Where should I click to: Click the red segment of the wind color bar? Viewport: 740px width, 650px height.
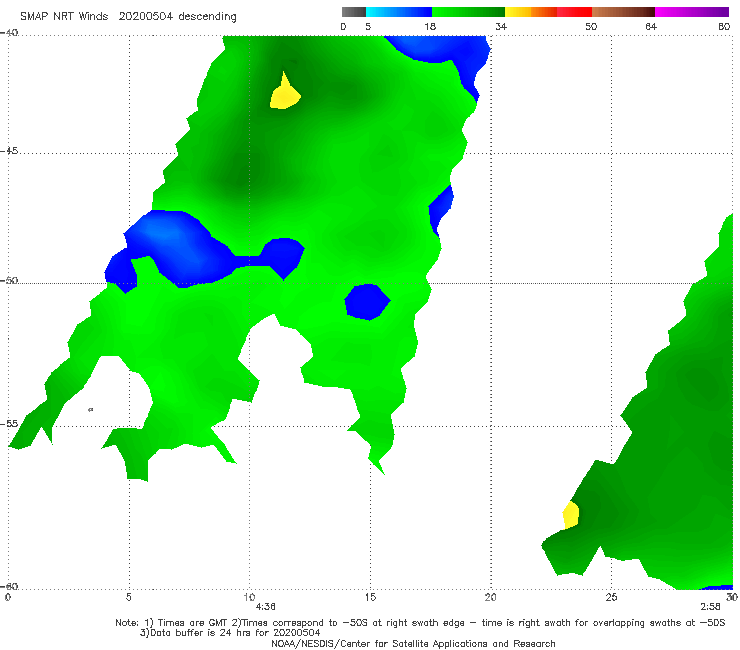click(574, 12)
